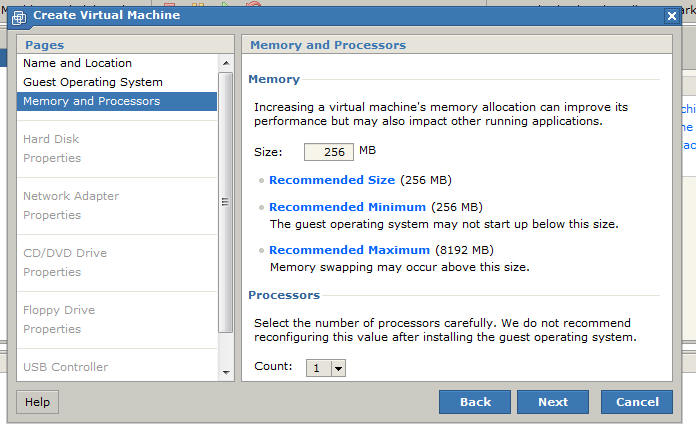Screen dimensions: 696x429
Task: Close the Create Virtual Machine dialog
Action: click(x=671, y=16)
